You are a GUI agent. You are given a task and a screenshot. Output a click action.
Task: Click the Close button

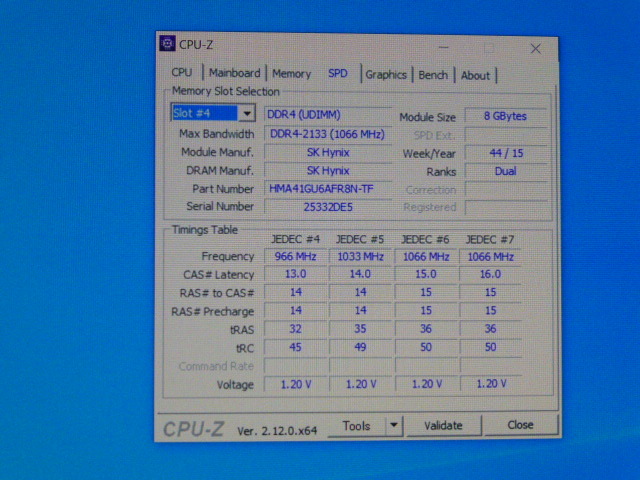520,425
